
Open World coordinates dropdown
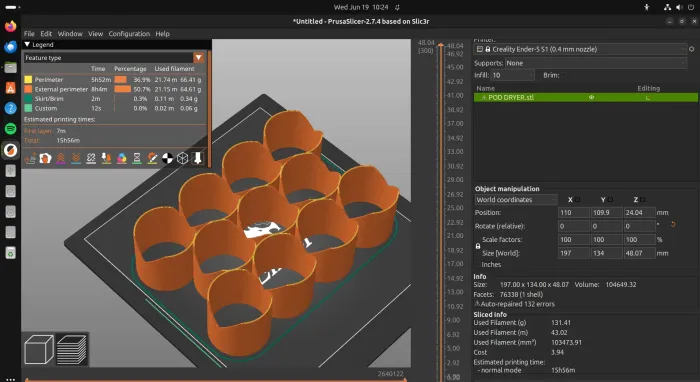pyautogui.click(x=516, y=199)
